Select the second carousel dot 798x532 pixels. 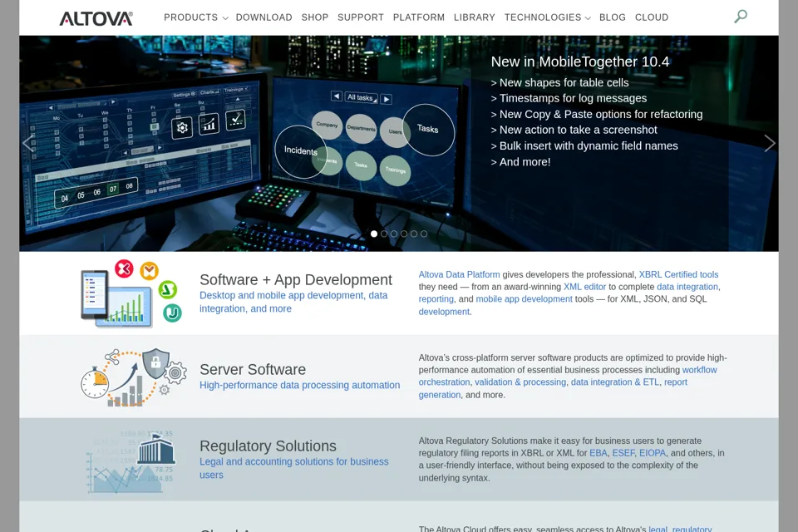point(384,234)
